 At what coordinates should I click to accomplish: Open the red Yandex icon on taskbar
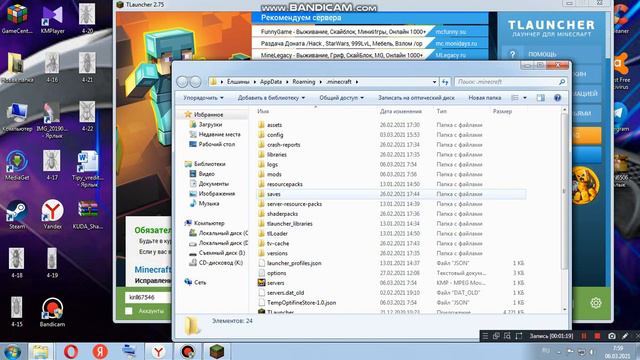[100, 351]
